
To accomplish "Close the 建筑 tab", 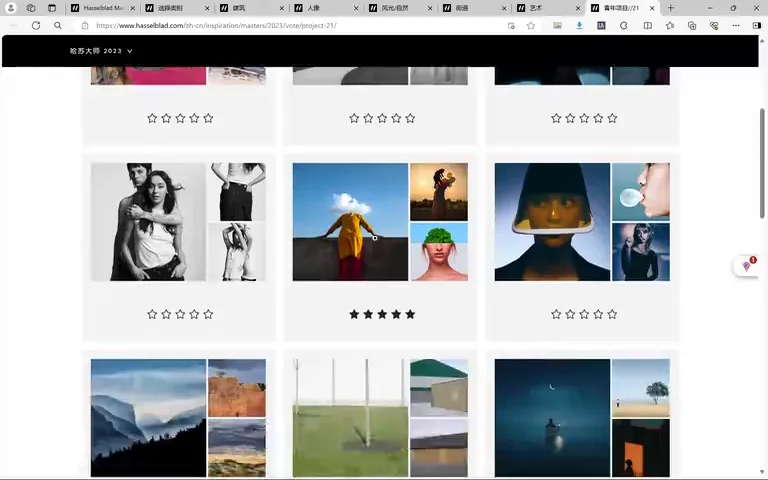I will pyautogui.click(x=282, y=8).
